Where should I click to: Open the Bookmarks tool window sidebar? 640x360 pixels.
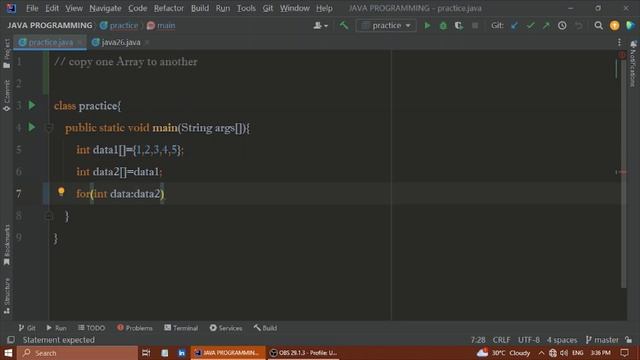[x=7, y=245]
